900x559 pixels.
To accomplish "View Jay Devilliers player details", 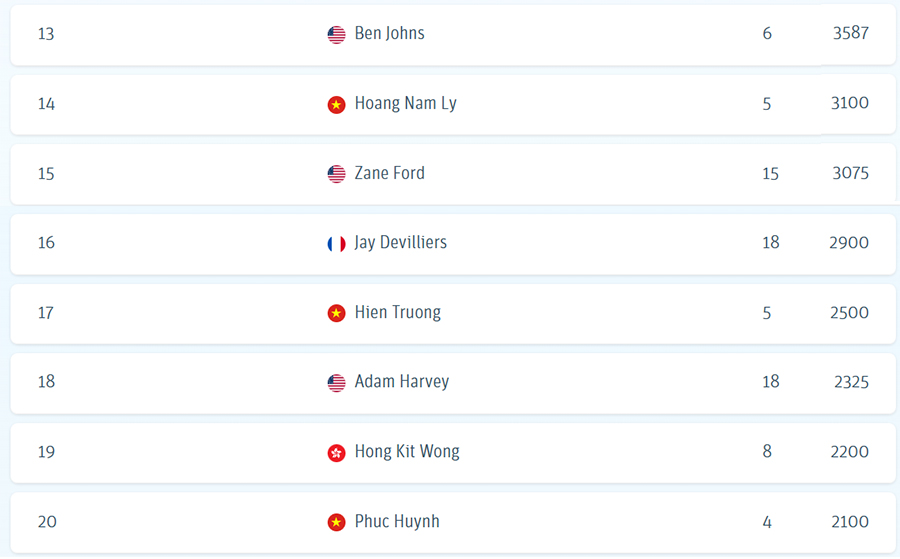I will click(400, 243).
